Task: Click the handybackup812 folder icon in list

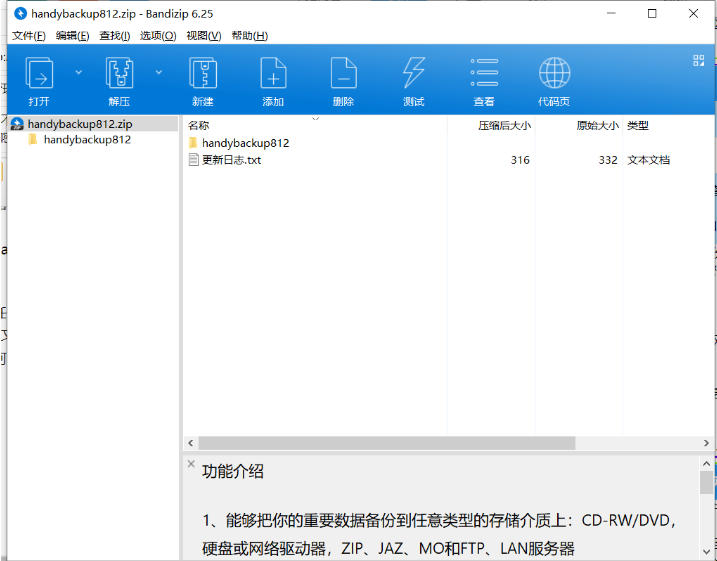Action: [193, 143]
